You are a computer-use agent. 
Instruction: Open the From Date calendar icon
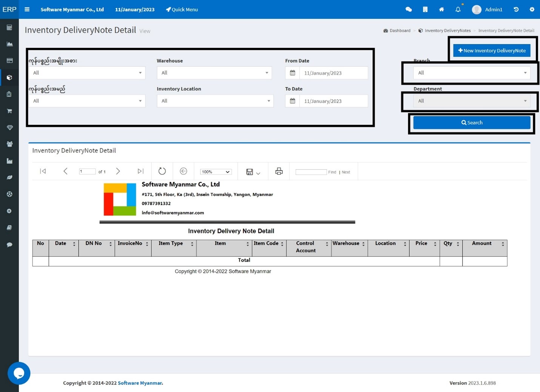pos(293,73)
